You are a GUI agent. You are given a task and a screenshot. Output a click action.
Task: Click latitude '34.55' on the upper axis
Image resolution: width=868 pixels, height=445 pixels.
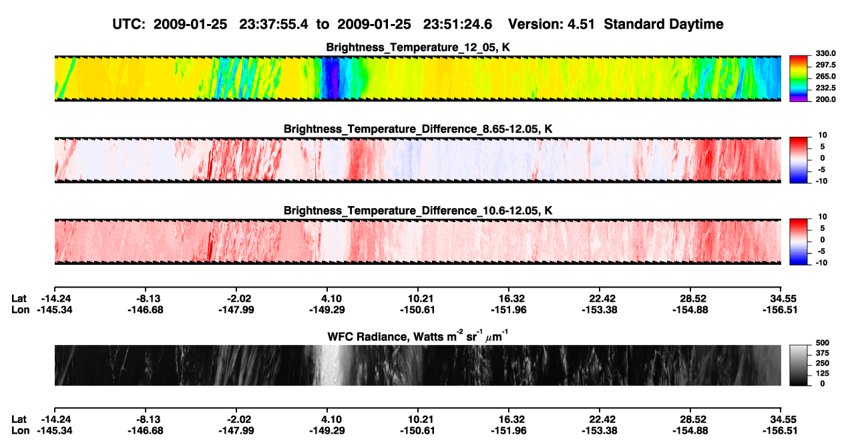pyautogui.click(x=782, y=298)
